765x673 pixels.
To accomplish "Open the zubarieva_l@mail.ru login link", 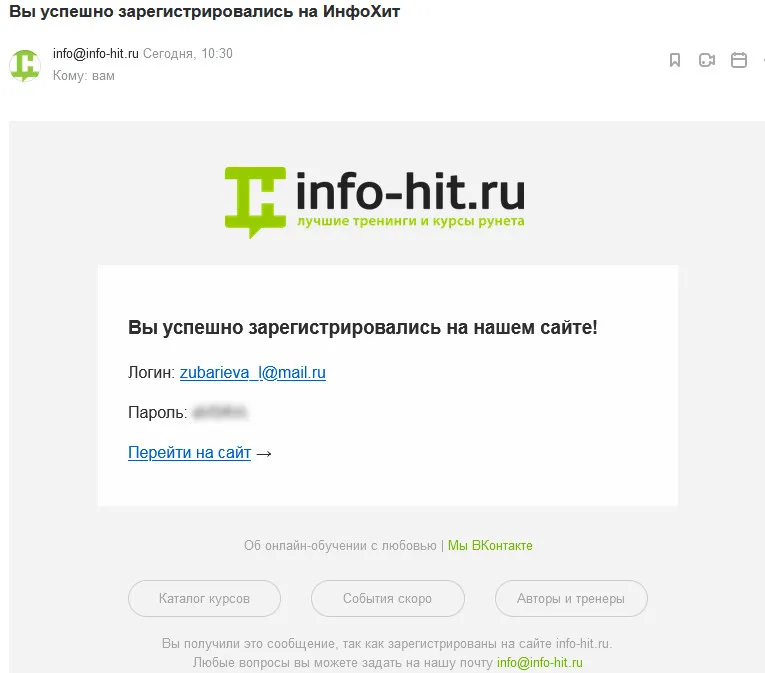I will pos(253,373).
